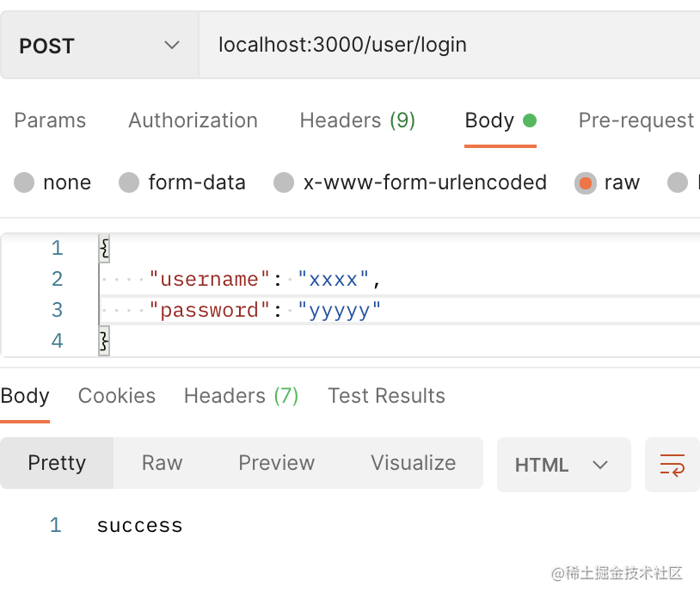Show the response Preview view
The image size is (700, 599).
[x=276, y=463]
